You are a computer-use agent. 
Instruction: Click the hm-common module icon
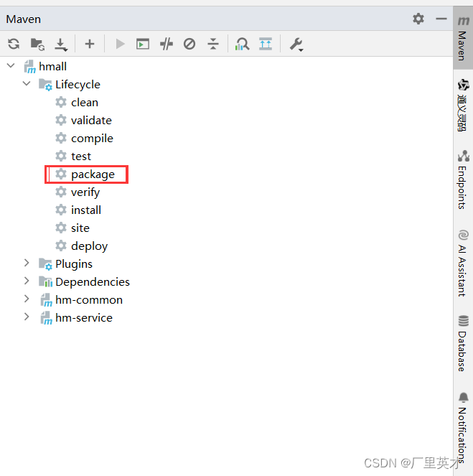(x=47, y=300)
